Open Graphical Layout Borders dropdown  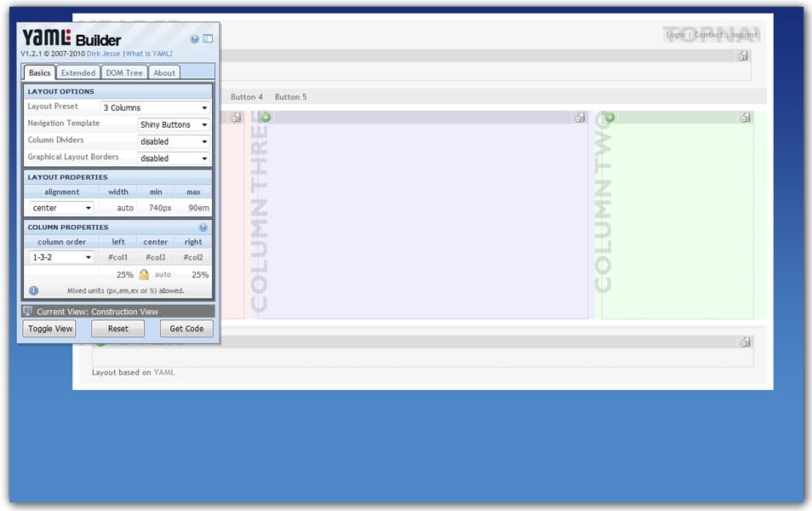click(x=174, y=158)
